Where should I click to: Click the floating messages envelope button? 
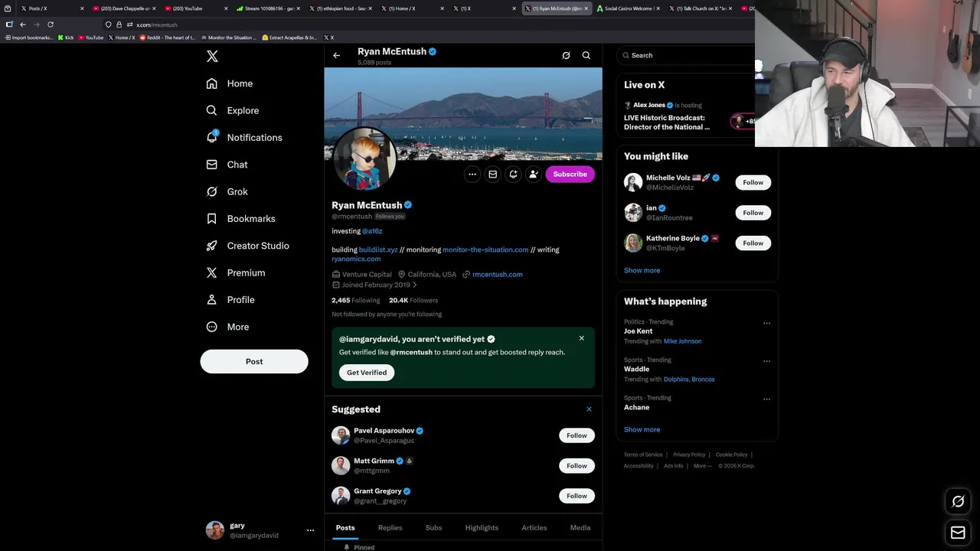pos(958,533)
